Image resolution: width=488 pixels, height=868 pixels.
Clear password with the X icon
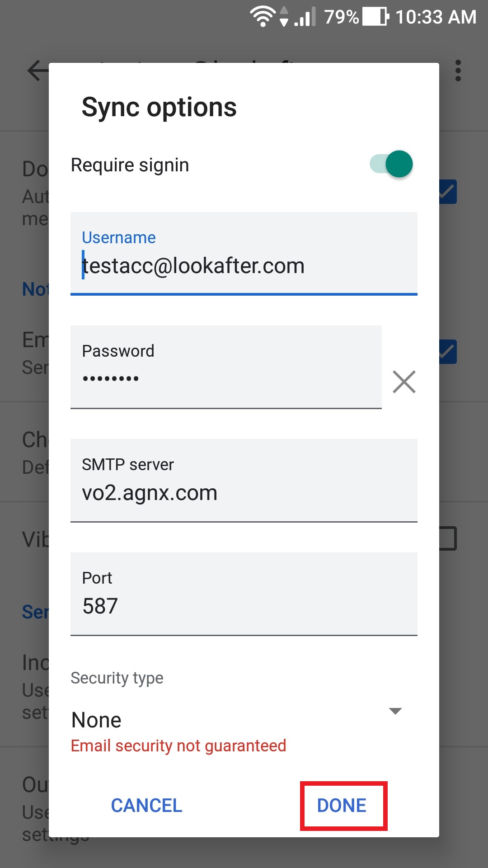click(404, 382)
